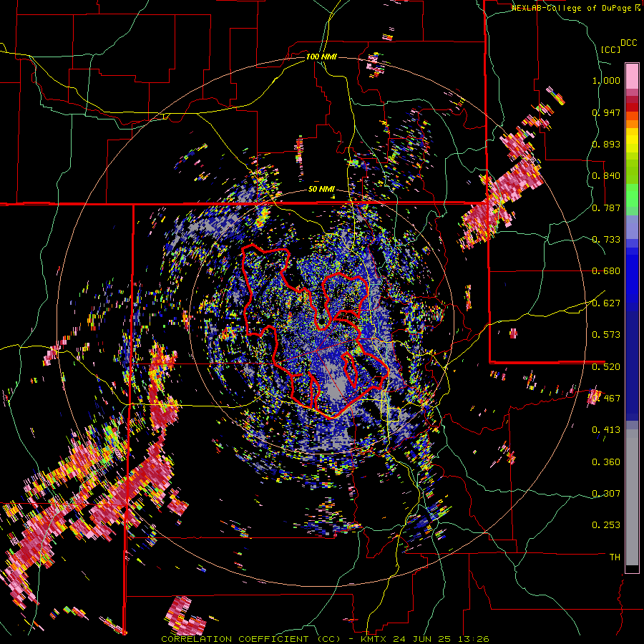
Task: Click the 0.413 legend value
Action: point(606,430)
